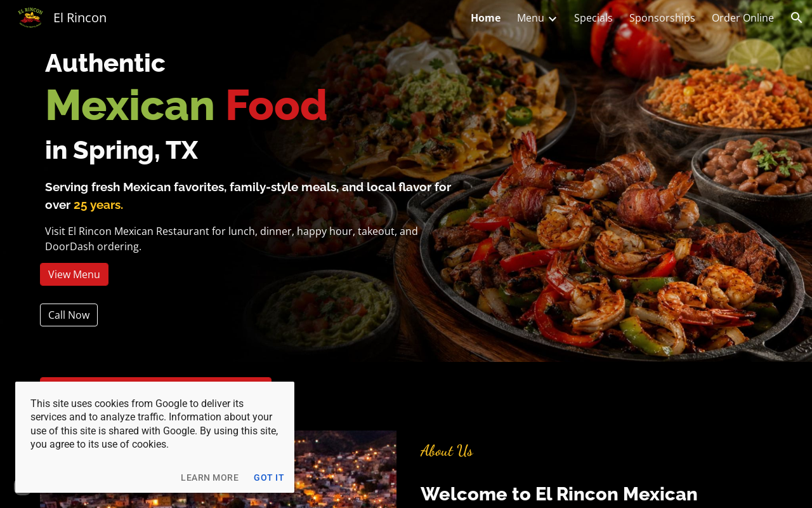Click "Welcome to El Rincon Mexican" heading
812x508 pixels.
pyautogui.click(x=559, y=494)
